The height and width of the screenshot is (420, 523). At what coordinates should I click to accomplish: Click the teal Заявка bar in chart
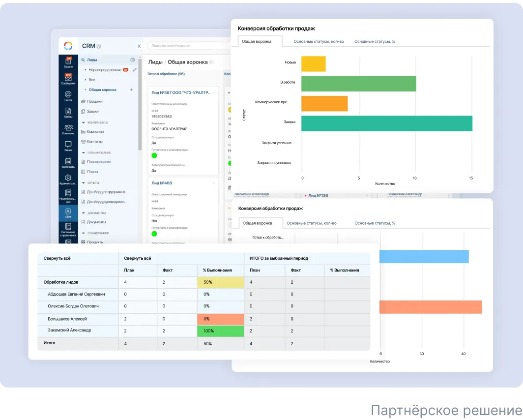(386, 123)
